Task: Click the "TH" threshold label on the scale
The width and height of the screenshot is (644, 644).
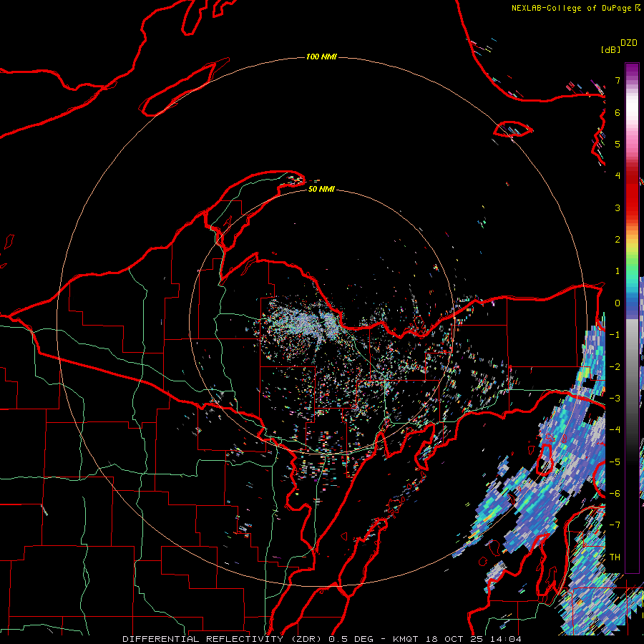Action: click(x=615, y=557)
